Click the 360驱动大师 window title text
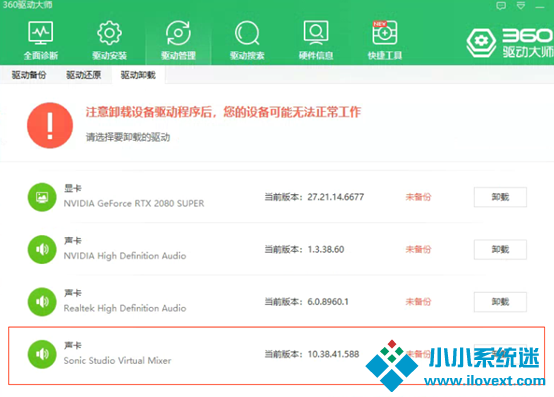The width and height of the screenshot is (554, 397). coord(28,5)
